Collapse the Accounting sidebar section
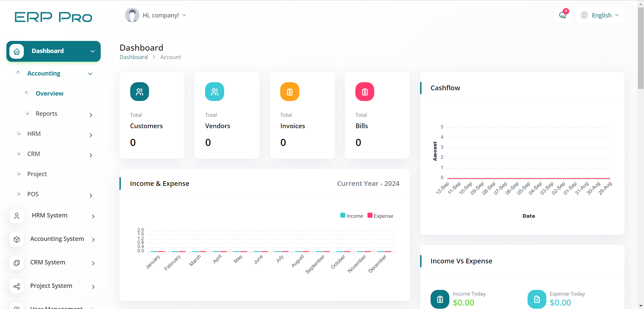644x309 pixels. pos(44,73)
